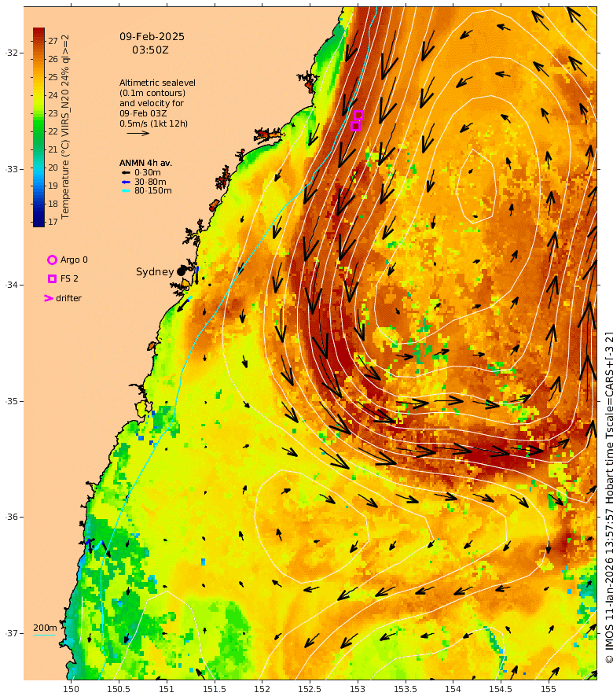This screenshot has height=700, width=613.
Task: Click the -33 latitude axis label
Action: coord(12,169)
